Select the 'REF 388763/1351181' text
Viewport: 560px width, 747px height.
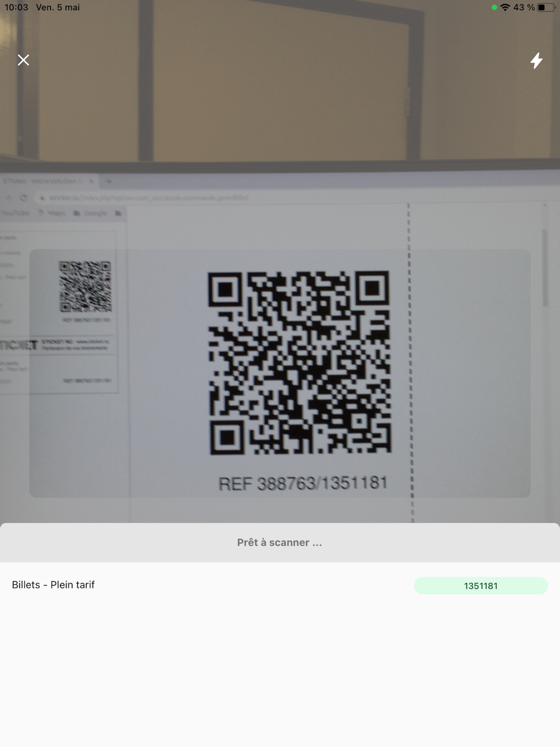tap(303, 484)
